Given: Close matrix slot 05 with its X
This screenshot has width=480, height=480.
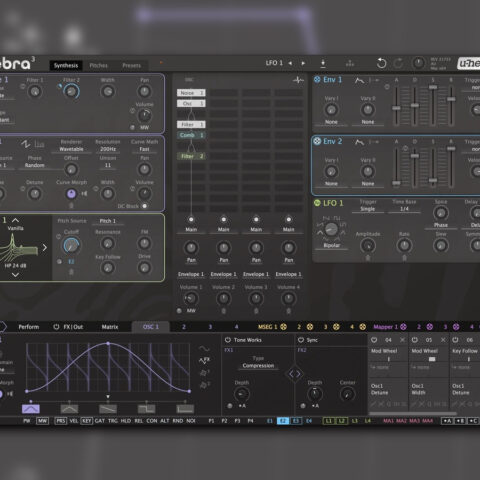Looking at the screenshot, I should (x=443, y=340).
